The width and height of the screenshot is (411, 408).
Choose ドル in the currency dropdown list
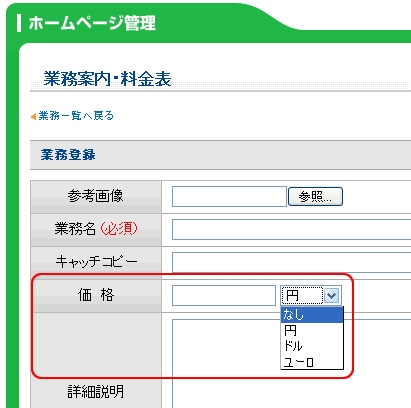pos(312,346)
